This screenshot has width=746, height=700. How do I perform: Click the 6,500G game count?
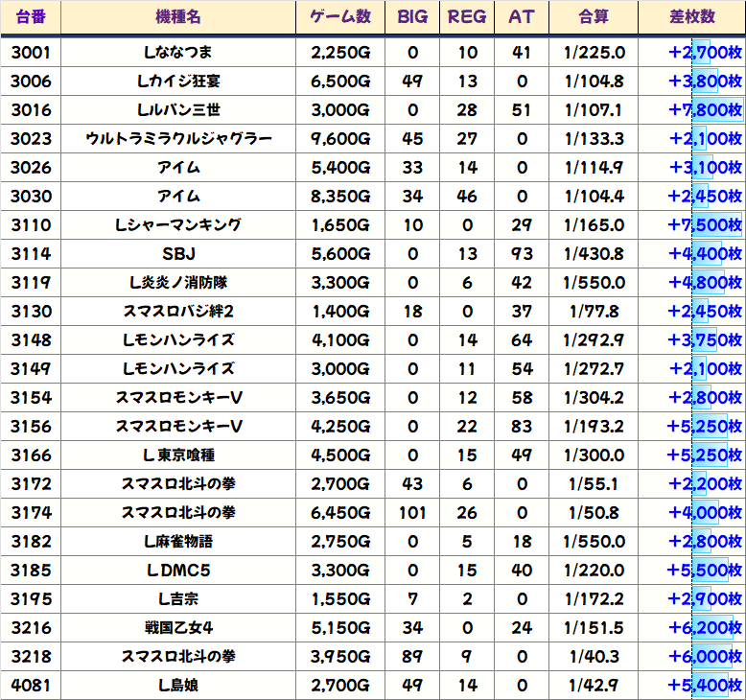(340, 82)
